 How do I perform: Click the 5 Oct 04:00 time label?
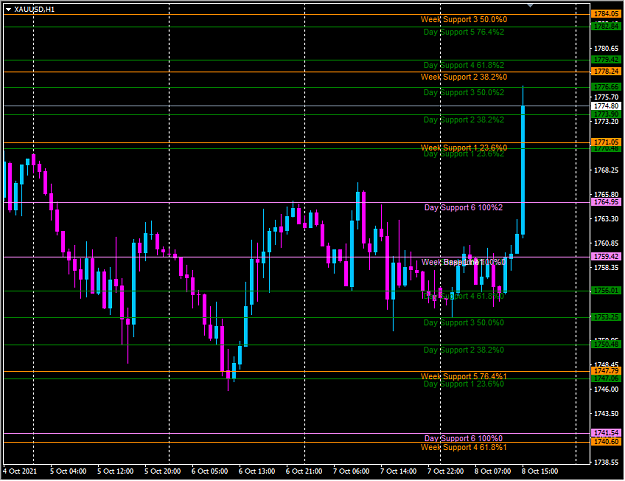68,471
